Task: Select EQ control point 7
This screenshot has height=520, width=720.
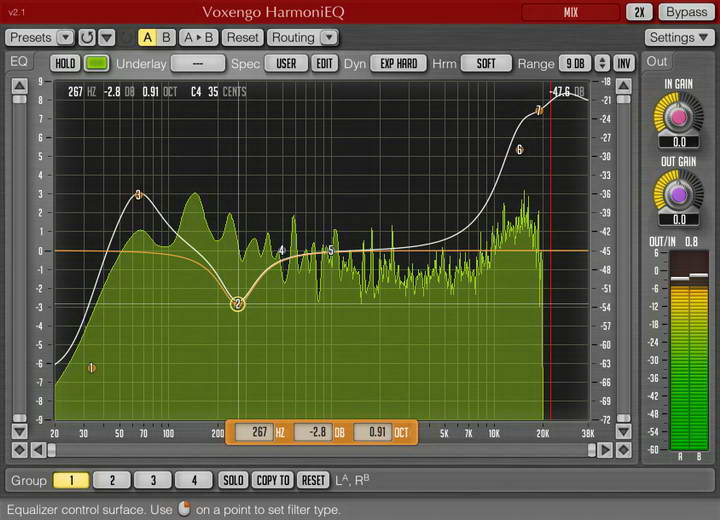Action: (539, 110)
